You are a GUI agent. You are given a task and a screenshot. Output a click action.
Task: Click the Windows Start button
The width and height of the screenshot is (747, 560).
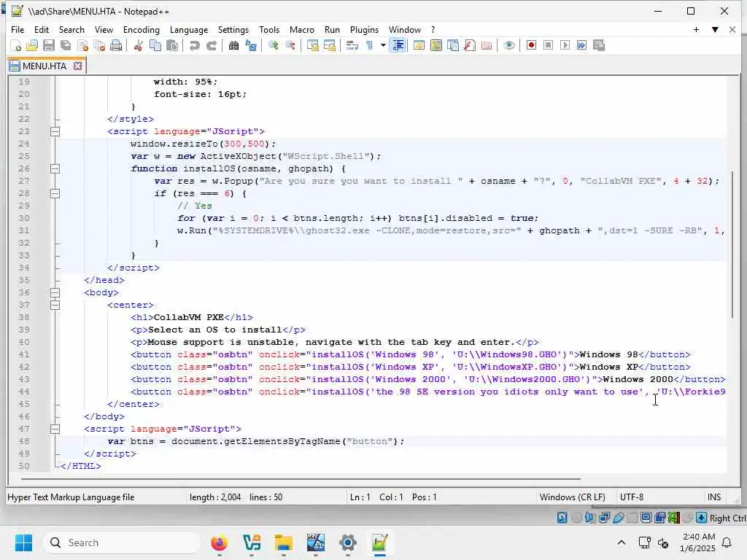23,542
